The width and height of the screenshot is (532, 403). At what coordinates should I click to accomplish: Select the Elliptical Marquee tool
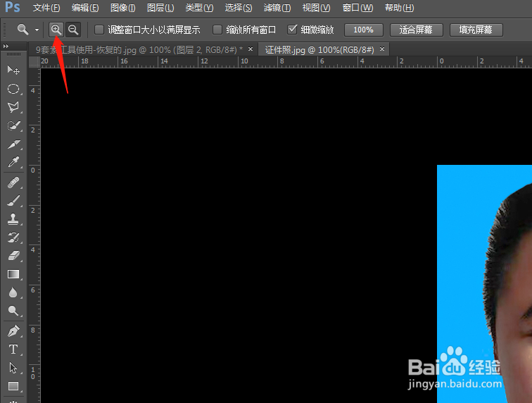tap(13, 89)
